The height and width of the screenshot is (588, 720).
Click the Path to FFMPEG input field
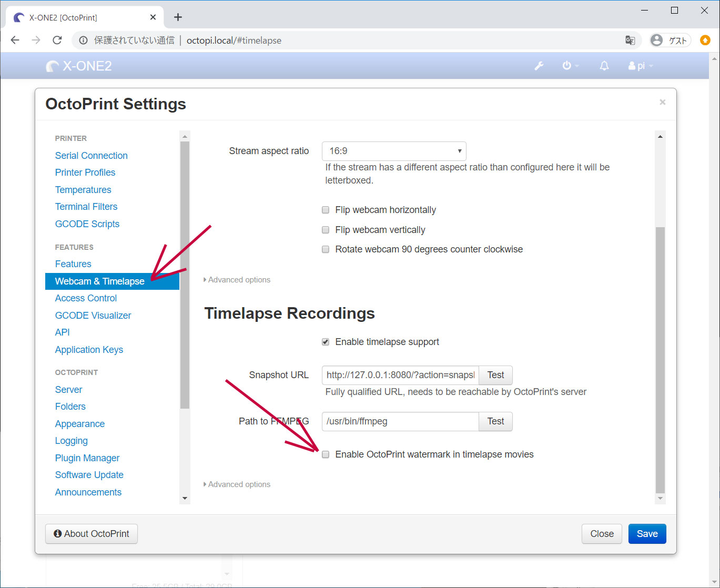coord(400,421)
